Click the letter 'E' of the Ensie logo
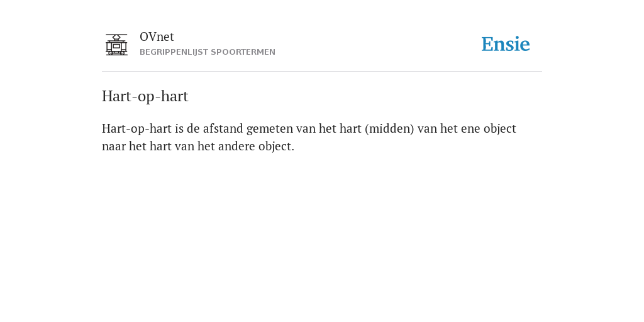This screenshot has width=644, height=322. click(x=487, y=45)
